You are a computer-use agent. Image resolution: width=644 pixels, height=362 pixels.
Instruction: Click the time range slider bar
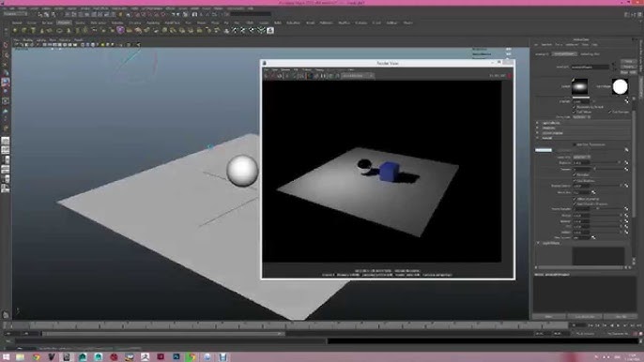pyautogui.click(x=163, y=334)
